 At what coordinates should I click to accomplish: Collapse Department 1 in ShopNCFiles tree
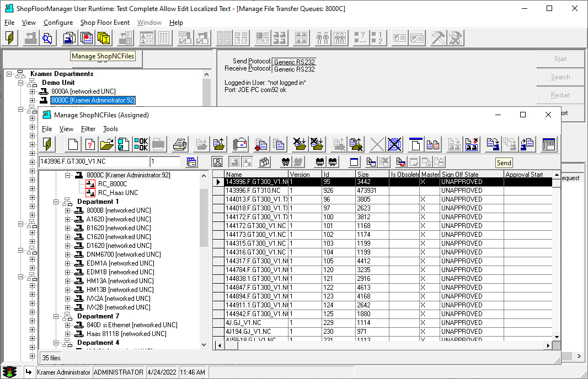pos(56,202)
